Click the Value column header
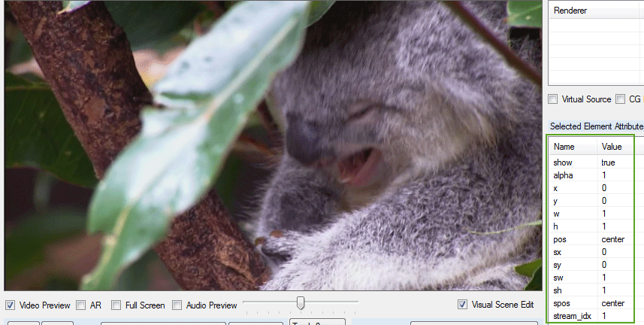This screenshot has height=325, width=644. pyautogui.click(x=615, y=147)
